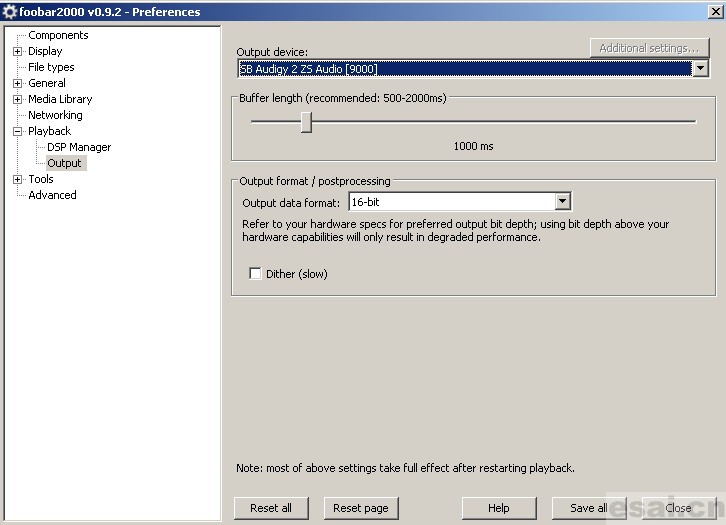Expand the Tools tree node
Image resolution: width=726 pixels, height=525 pixels.
point(17,179)
